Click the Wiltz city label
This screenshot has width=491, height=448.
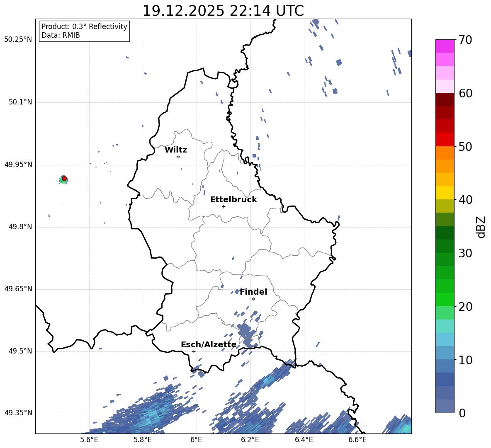pyautogui.click(x=176, y=150)
